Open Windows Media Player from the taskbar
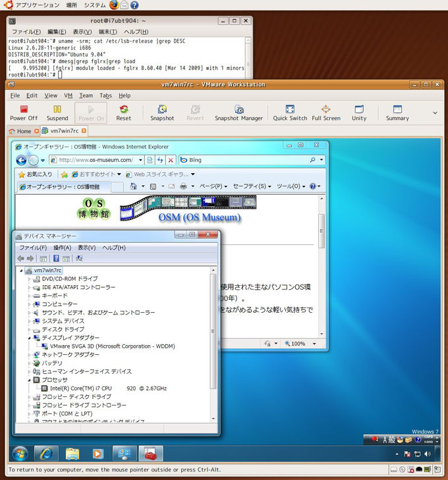The height and width of the screenshot is (480, 448). (98, 454)
